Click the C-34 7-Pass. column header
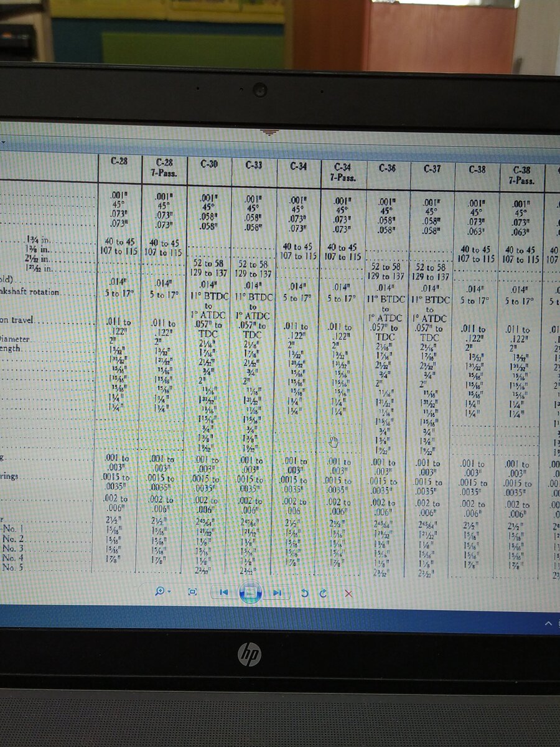This screenshot has width=560, height=747. 343,172
